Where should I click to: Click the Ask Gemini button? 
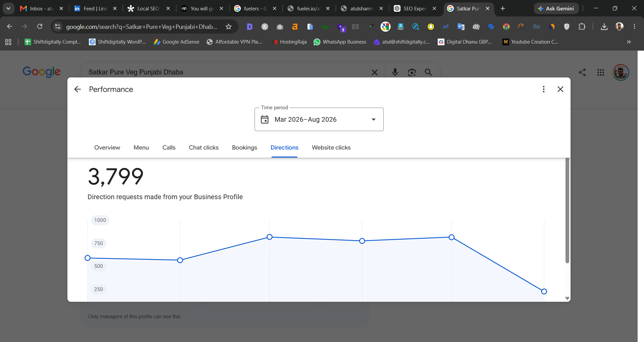556,8
